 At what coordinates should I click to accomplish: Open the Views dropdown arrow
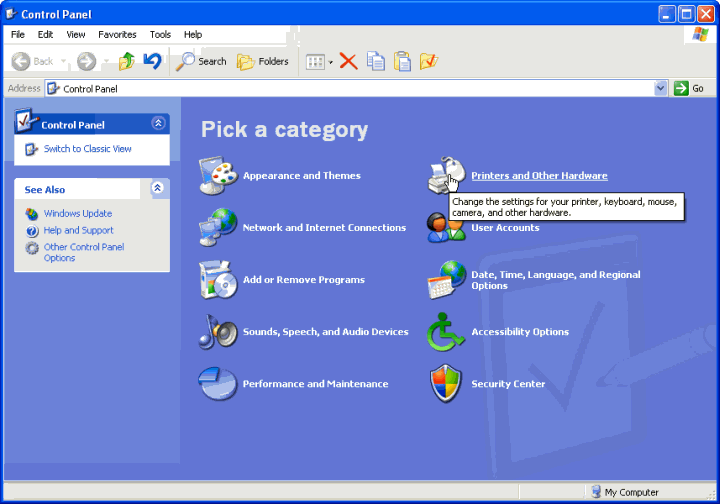coord(331,62)
